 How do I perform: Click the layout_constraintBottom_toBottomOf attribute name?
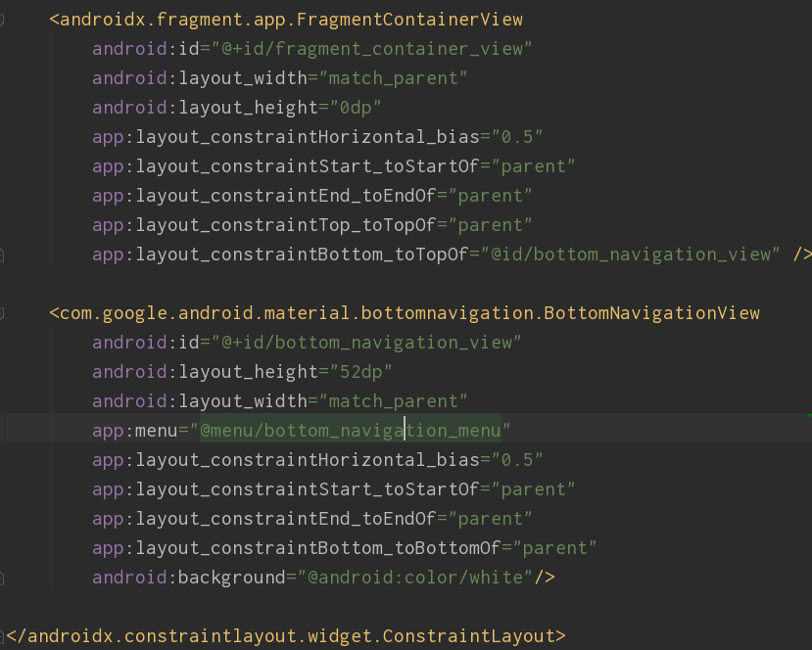(296, 548)
